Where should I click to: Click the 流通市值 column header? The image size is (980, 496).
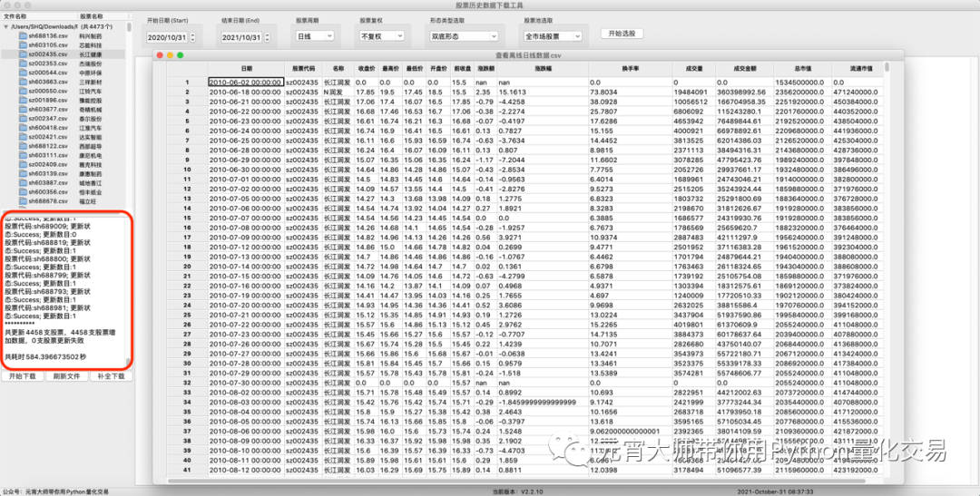(860, 68)
